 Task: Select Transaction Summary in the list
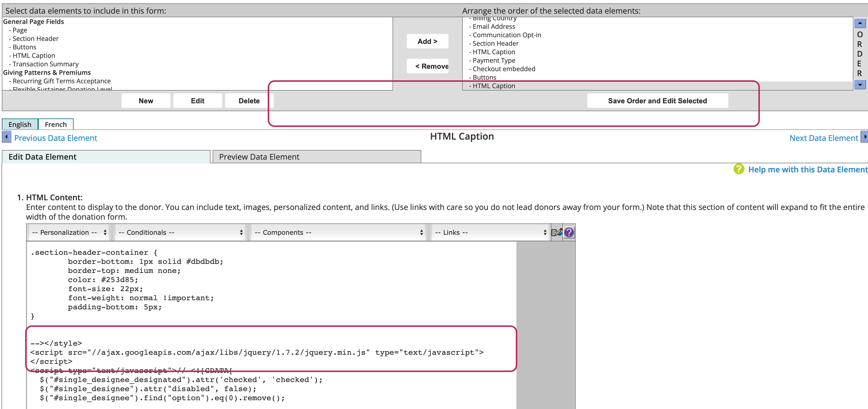coord(45,64)
